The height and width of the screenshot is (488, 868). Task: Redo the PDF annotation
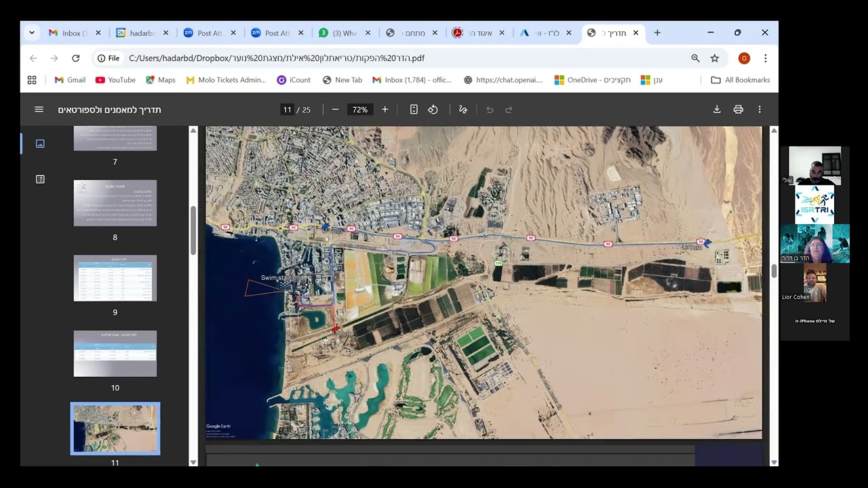point(509,110)
